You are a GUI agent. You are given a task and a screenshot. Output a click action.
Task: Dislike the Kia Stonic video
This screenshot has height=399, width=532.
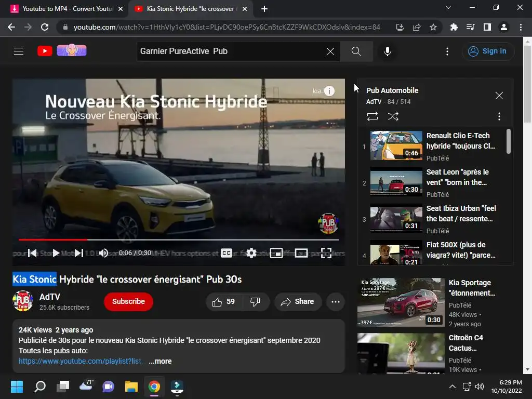tap(255, 302)
